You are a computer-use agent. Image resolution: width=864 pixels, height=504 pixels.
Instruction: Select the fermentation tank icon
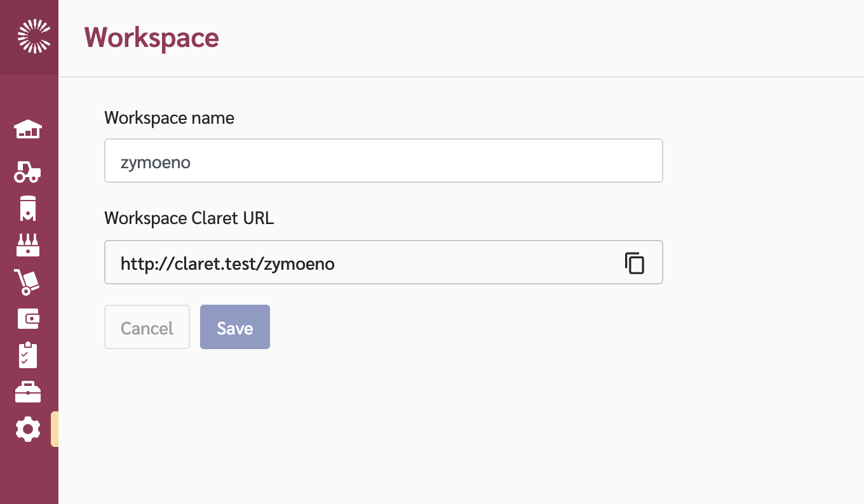(28, 208)
